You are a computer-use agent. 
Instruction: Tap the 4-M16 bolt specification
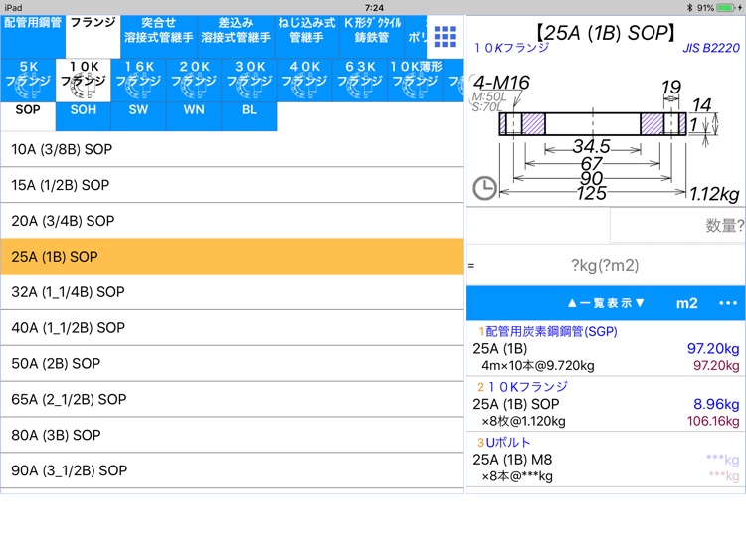pos(501,83)
